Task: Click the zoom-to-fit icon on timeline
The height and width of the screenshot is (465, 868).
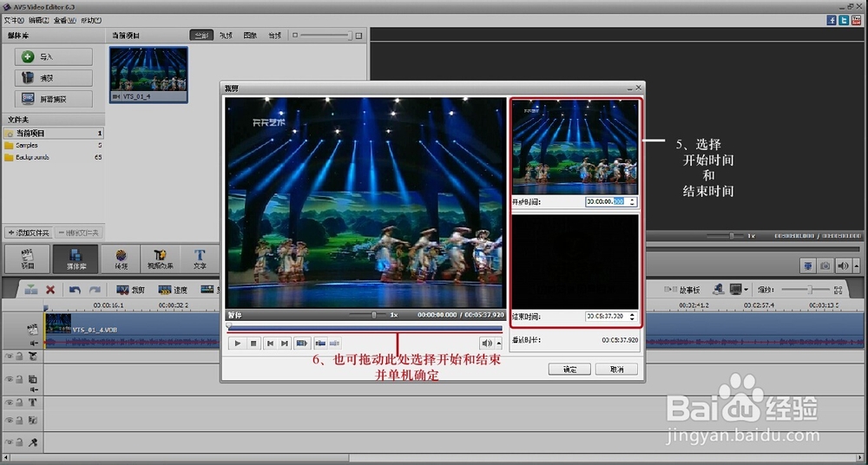Action: pos(838,290)
